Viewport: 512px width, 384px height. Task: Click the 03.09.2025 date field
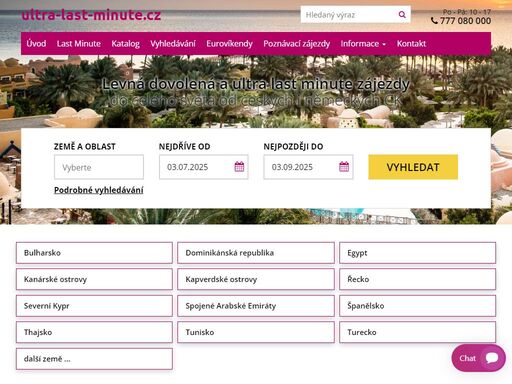[308, 167]
